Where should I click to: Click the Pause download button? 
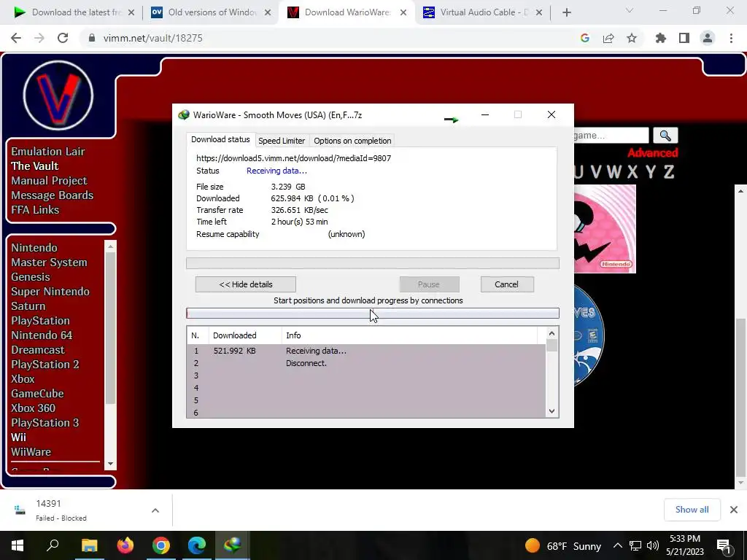coord(429,284)
